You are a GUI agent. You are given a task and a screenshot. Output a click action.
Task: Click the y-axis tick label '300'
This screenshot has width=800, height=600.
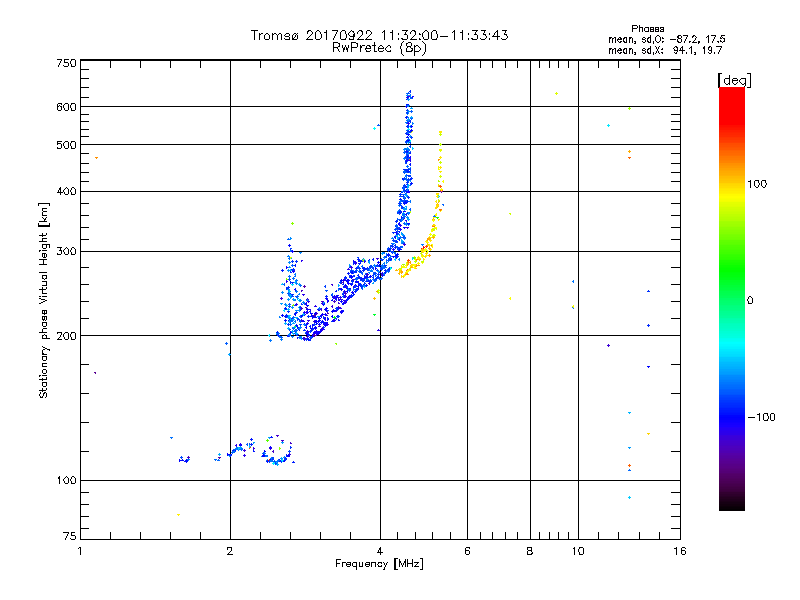tap(66, 252)
